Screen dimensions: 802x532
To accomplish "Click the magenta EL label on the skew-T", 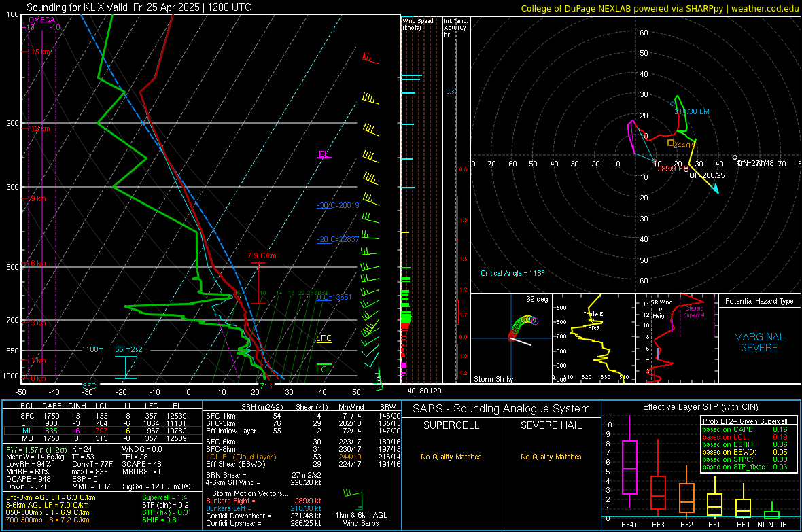I will 323,154.
